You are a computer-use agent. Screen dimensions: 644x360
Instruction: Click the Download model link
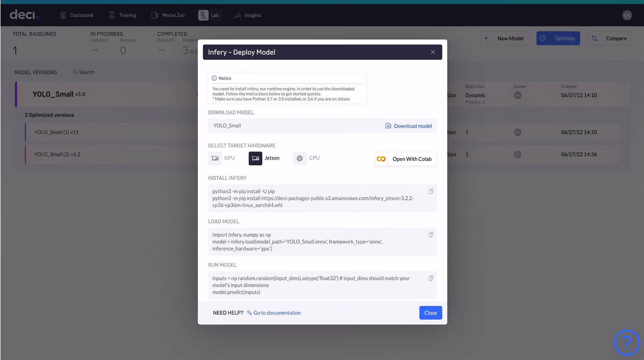point(413,126)
